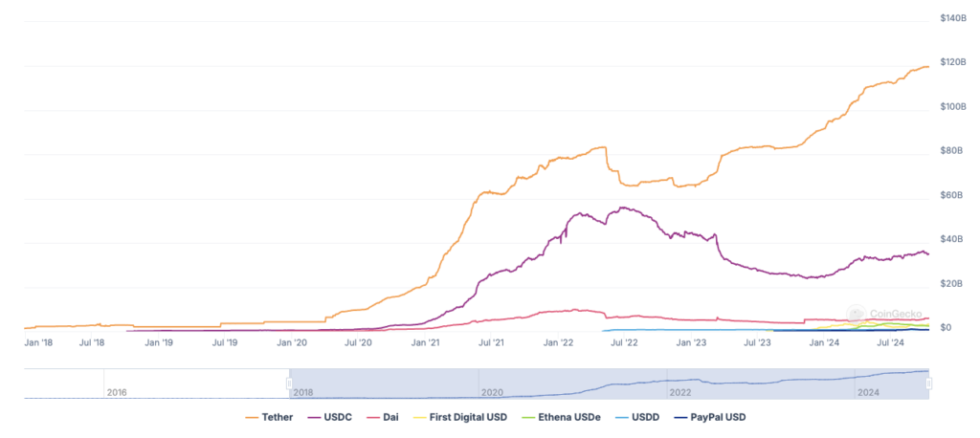This screenshot has height=438, width=980.
Task: Click the Jul '24 x-axis label
Action: click(x=890, y=342)
